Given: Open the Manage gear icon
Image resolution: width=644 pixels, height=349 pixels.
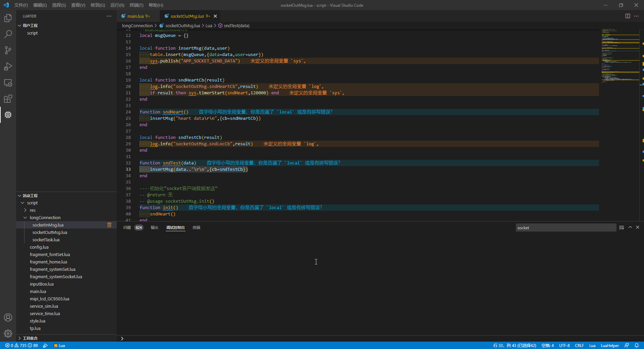Looking at the screenshot, I should (x=8, y=334).
